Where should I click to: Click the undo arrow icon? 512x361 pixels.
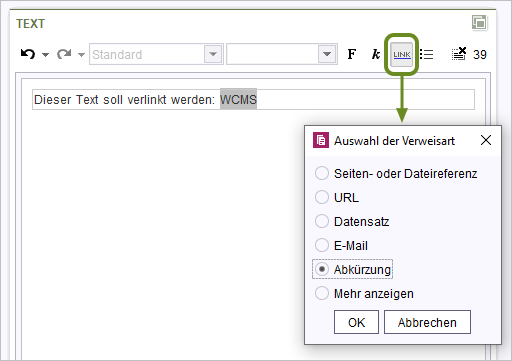click(x=28, y=54)
